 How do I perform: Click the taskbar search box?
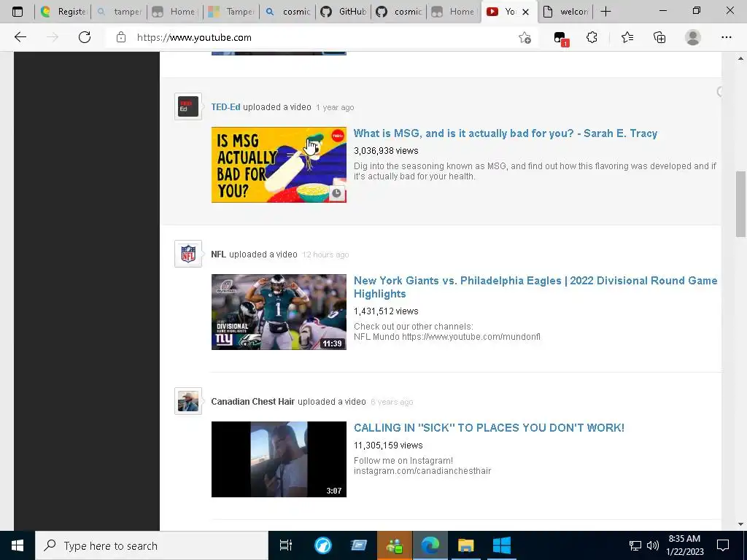(152, 545)
